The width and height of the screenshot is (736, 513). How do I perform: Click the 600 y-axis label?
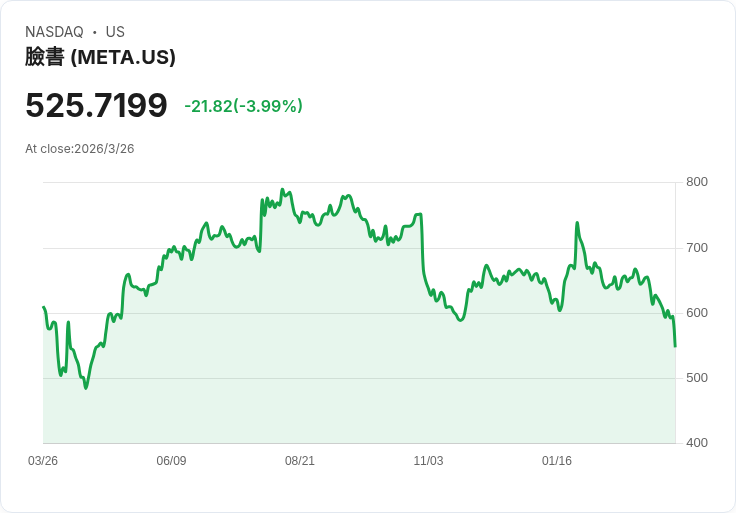[x=696, y=313]
